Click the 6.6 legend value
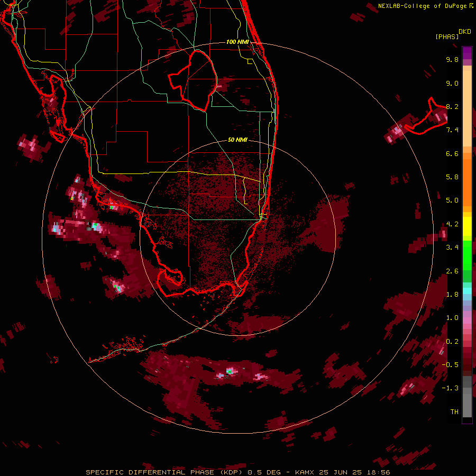This screenshot has height=476, width=476. (452, 153)
